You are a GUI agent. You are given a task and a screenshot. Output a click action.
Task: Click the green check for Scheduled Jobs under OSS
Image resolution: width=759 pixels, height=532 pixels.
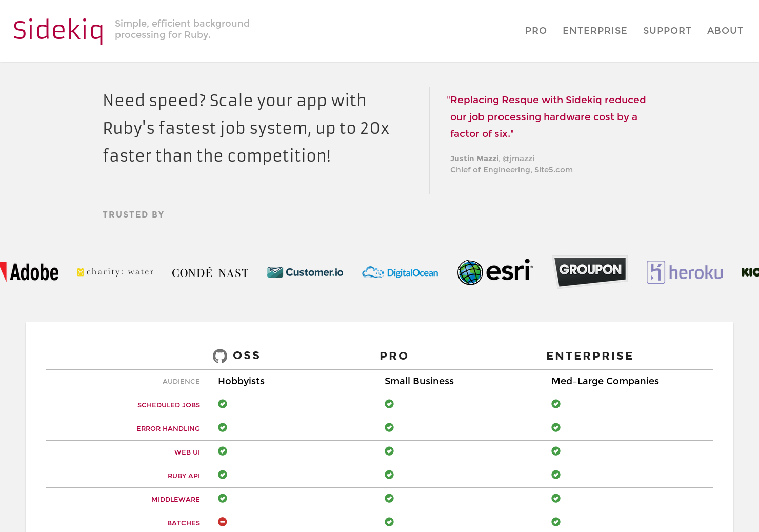[222, 404]
